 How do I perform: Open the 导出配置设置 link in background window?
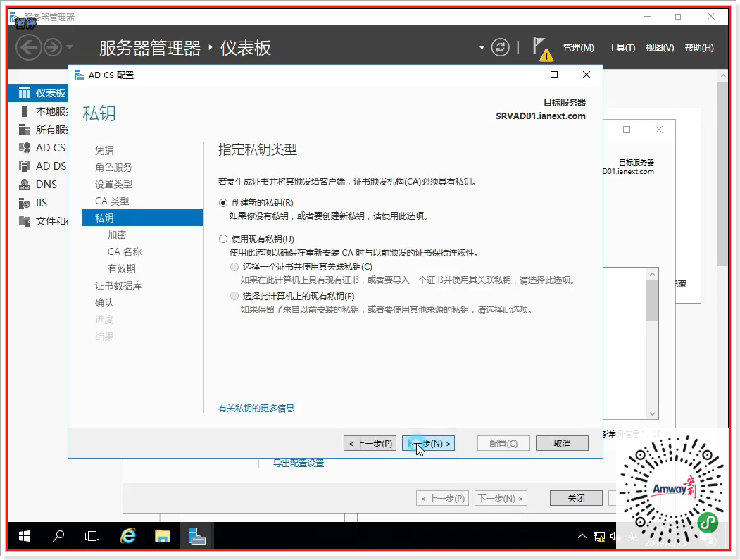pos(299,463)
